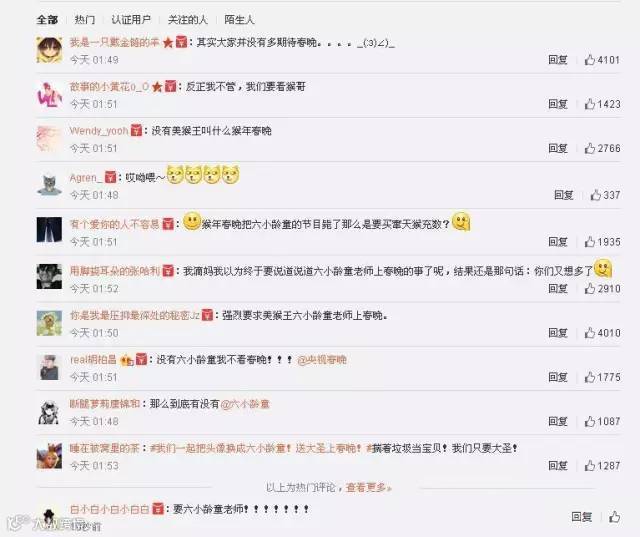
Task: Like the comment with 4010 thumbs-up
Action: pyautogui.click(x=590, y=333)
